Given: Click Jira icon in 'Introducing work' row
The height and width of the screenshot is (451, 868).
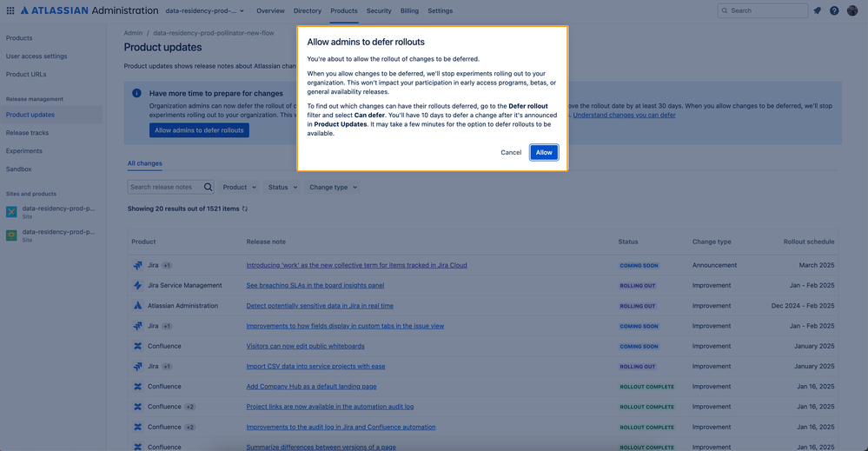Looking at the screenshot, I should pos(138,265).
